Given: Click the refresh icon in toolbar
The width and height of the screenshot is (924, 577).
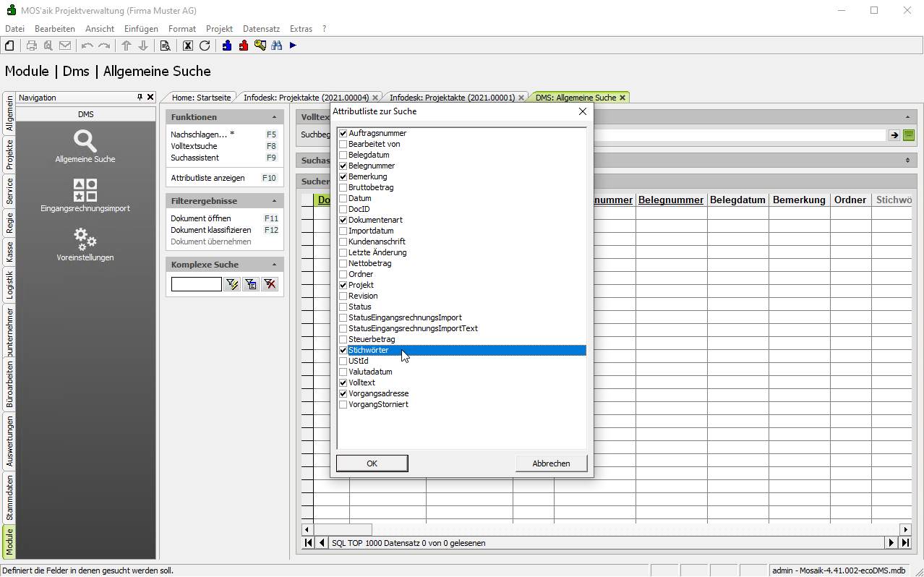Looking at the screenshot, I should coord(205,46).
